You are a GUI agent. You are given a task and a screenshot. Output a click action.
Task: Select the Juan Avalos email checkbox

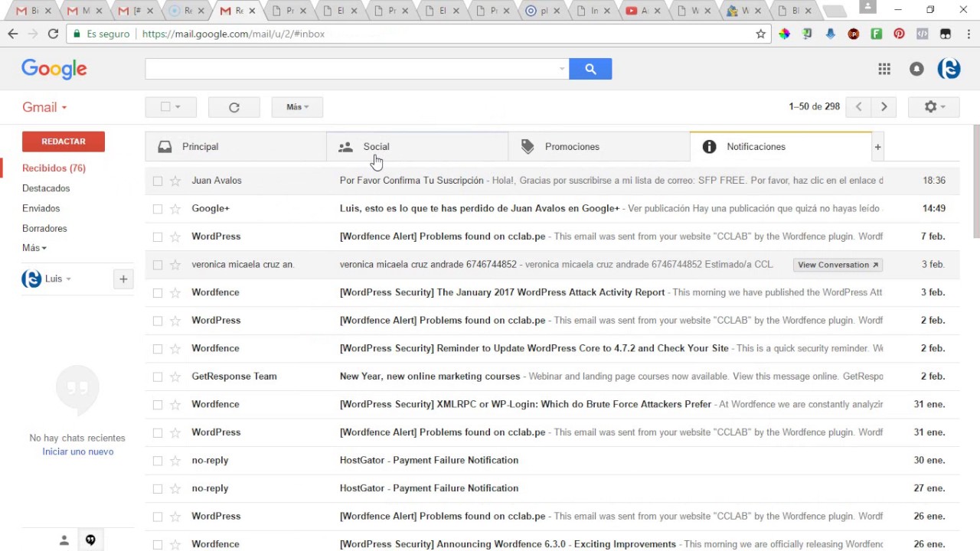coord(158,181)
